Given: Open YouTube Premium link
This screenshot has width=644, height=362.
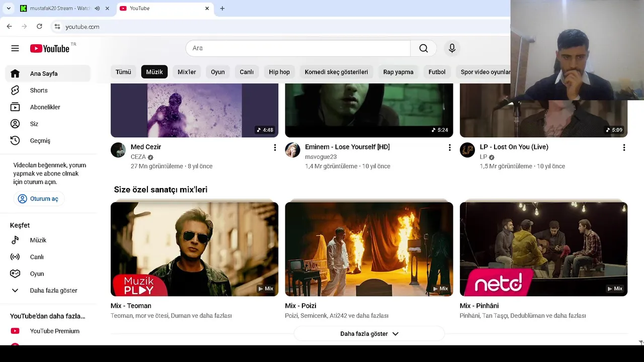Looking at the screenshot, I should (x=48, y=331).
